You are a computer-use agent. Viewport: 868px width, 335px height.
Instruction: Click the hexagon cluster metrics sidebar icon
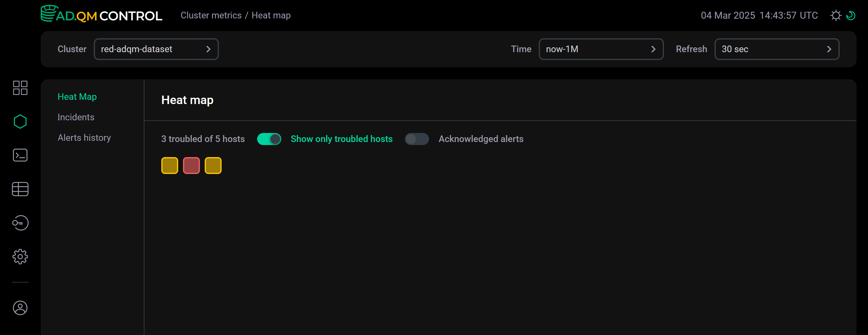[x=20, y=121]
